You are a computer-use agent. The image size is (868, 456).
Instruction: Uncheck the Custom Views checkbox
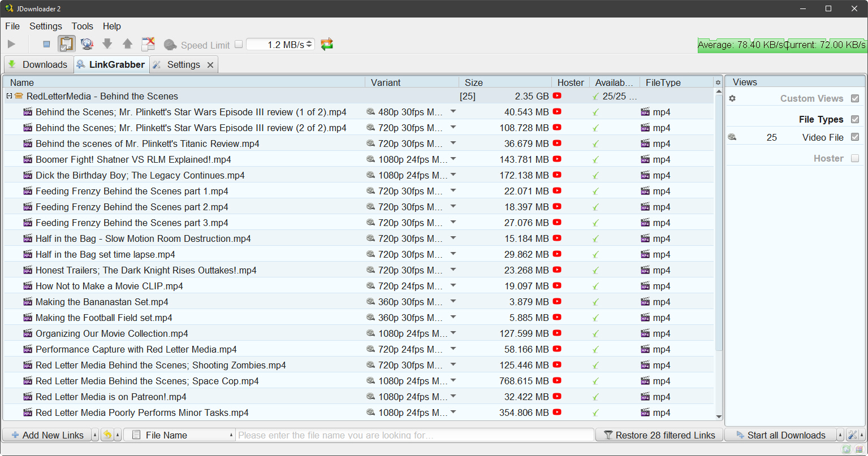[855, 98]
